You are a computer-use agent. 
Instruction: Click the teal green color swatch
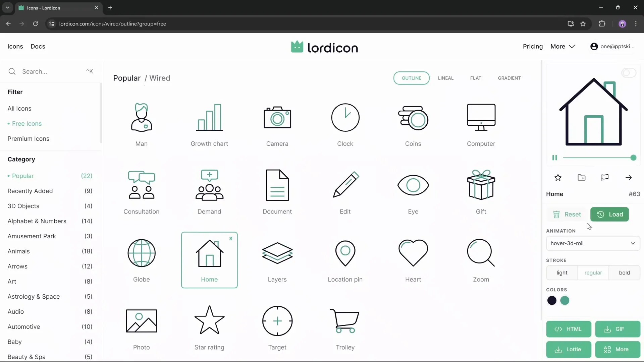565,300
